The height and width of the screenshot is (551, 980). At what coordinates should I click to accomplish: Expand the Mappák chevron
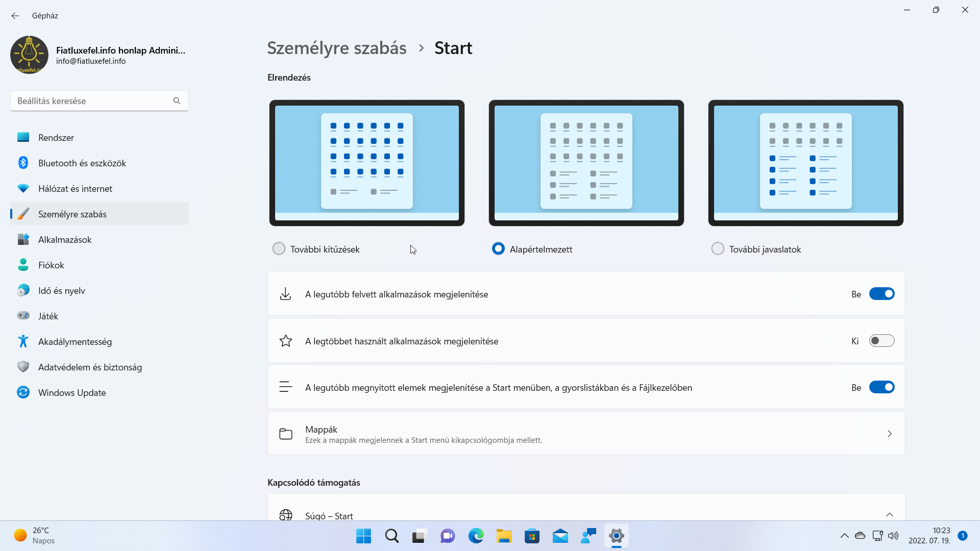tap(890, 434)
